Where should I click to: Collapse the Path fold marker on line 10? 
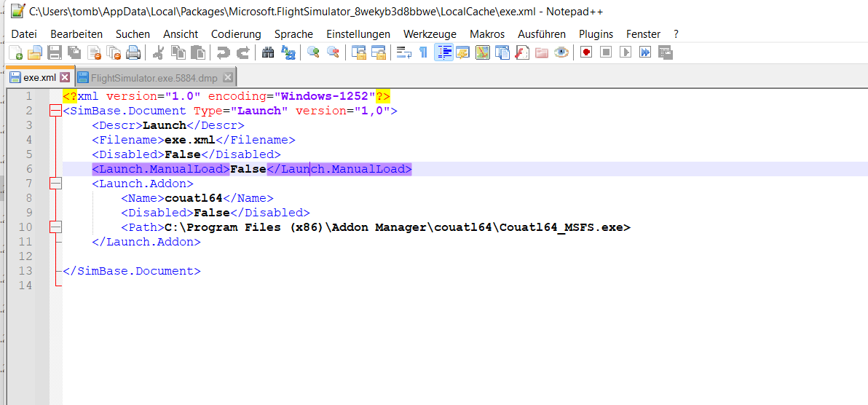(x=55, y=227)
